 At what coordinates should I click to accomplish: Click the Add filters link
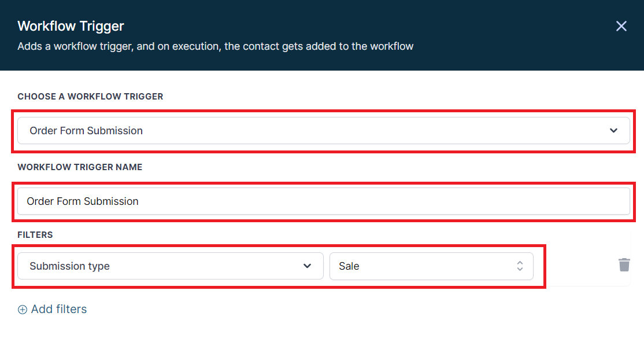[x=52, y=309]
